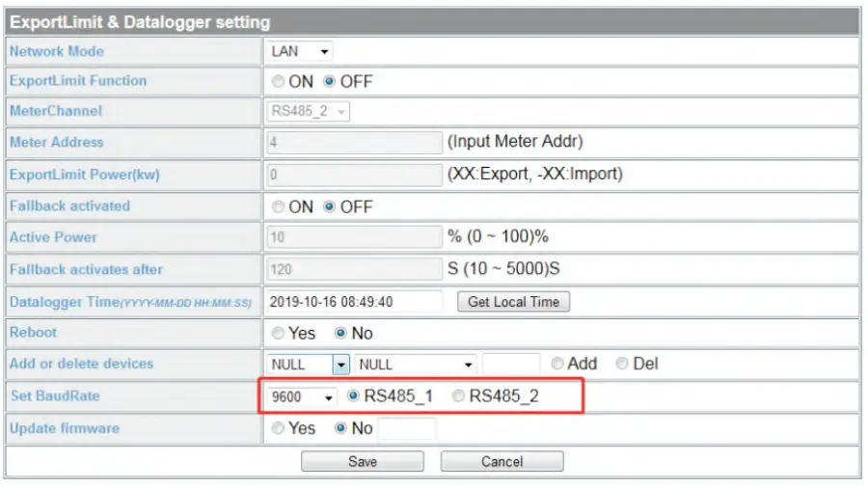The image size is (868, 489).
Task: Click the ExportLimit Power(kw) input field
Action: (x=354, y=175)
